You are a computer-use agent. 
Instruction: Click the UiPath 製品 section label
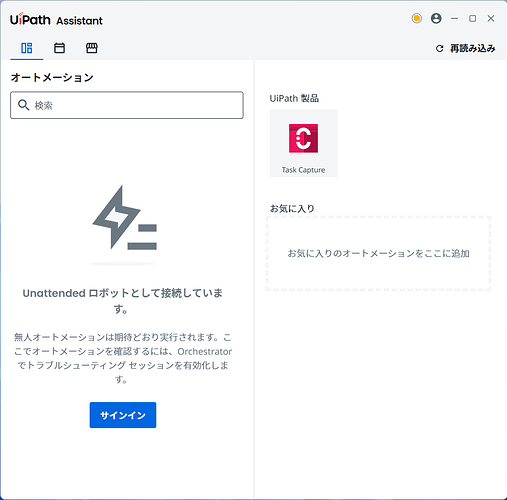click(x=294, y=98)
